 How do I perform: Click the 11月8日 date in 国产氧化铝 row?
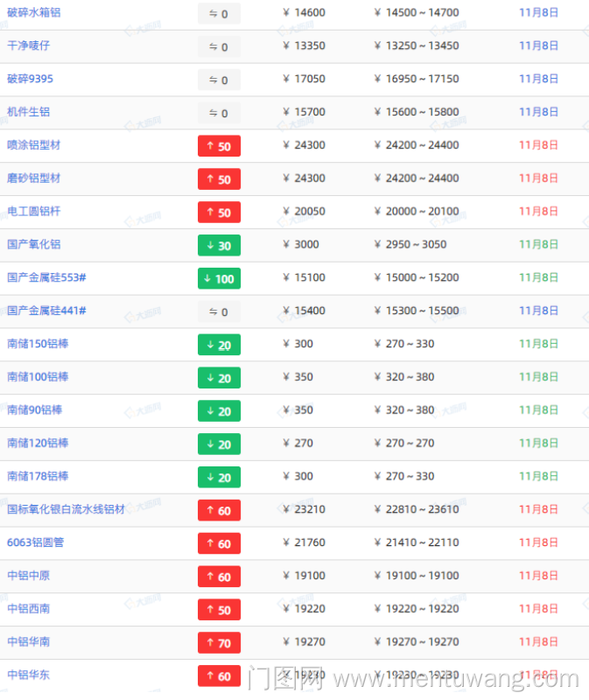(538, 245)
